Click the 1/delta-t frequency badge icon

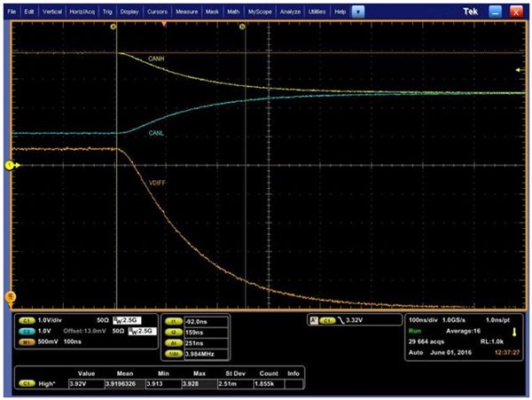174,354
